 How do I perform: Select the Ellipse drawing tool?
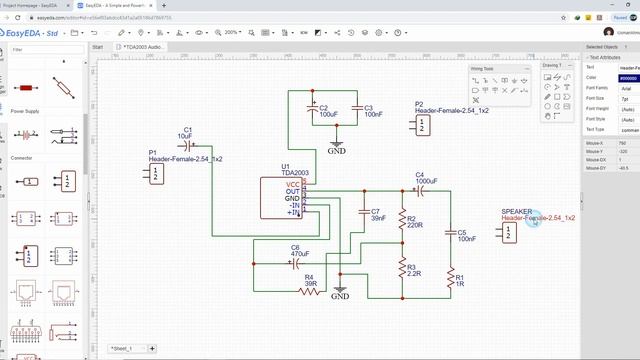pyautogui.click(x=547, y=107)
